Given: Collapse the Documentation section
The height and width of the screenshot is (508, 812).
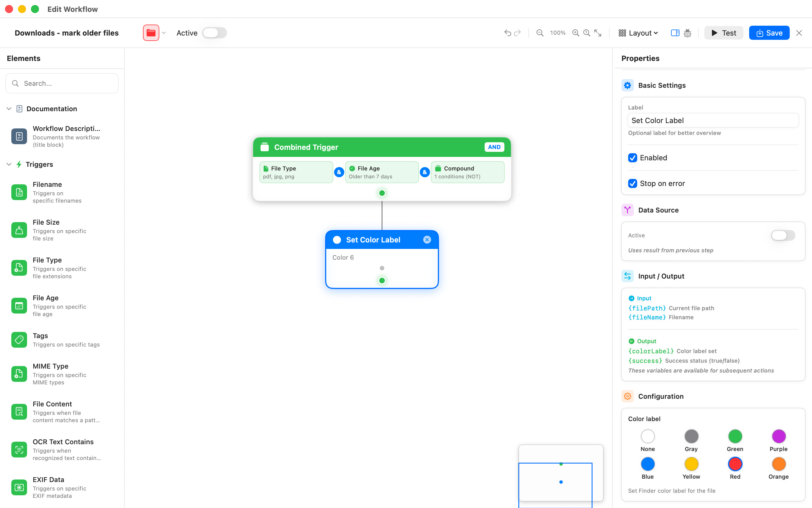Looking at the screenshot, I should tap(9, 109).
